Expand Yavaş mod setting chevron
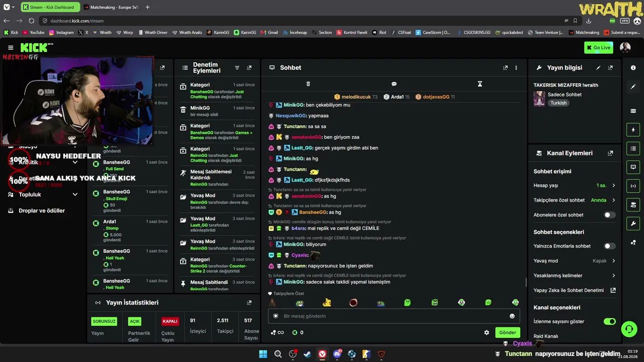 pos(613,261)
